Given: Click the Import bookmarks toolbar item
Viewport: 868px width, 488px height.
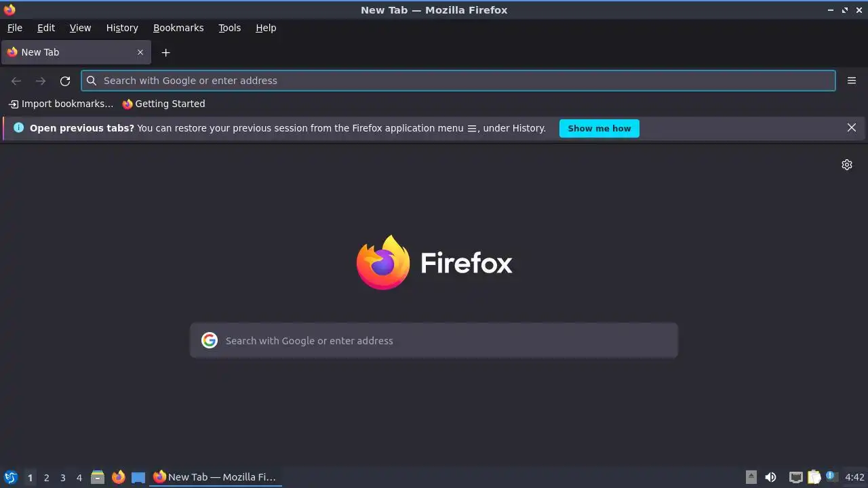Looking at the screenshot, I should [x=61, y=104].
